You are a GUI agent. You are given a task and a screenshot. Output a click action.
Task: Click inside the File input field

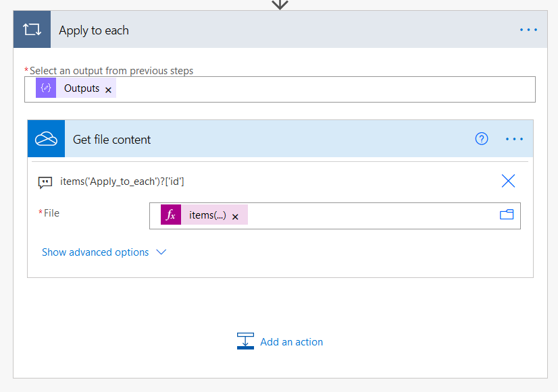[334, 216]
